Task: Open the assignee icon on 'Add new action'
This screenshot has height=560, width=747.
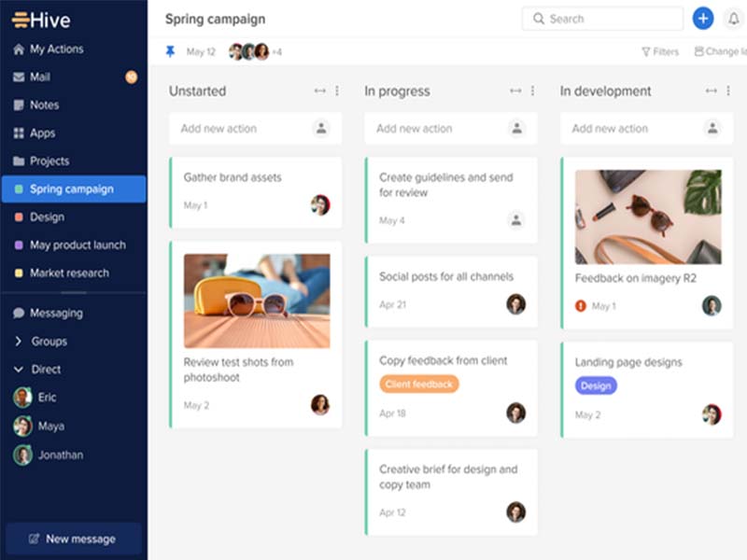Action: point(322,128)
